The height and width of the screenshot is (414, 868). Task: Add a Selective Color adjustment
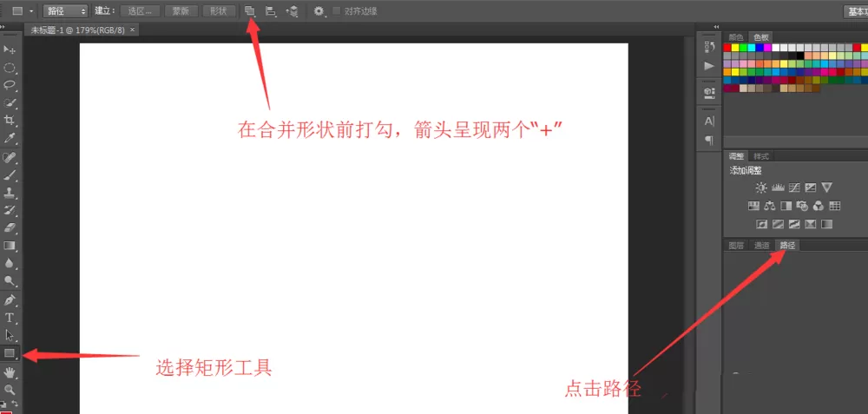(x=811, y=224)
